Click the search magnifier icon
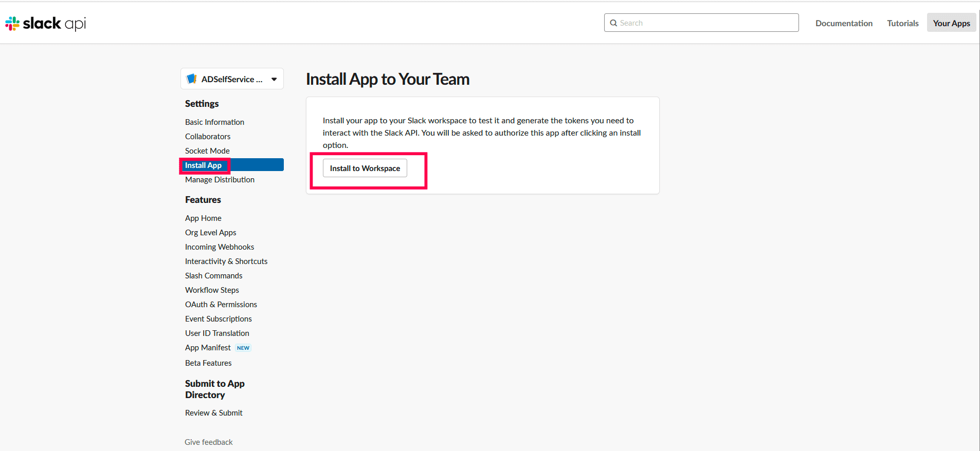This screenshot has height=451, width=980. coord(613,23)
